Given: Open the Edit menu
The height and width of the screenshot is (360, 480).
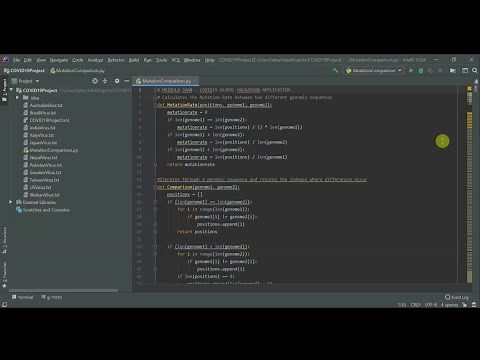Looking at the screenshot, I should [28, 60].
